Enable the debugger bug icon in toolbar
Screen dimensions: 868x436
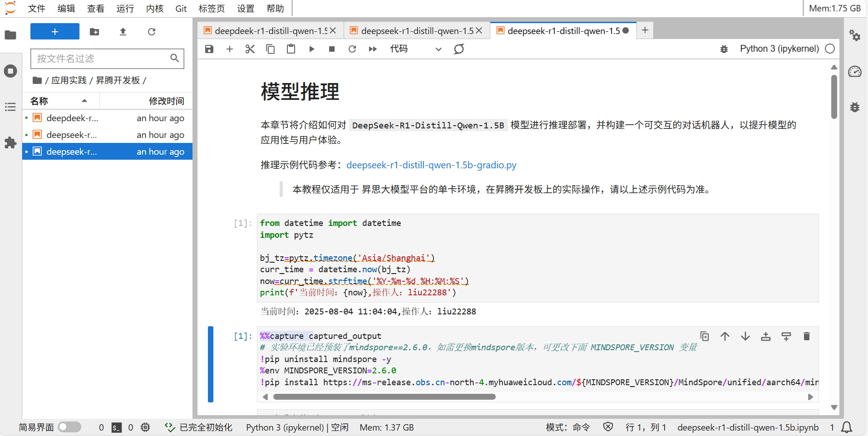(724, 49)
